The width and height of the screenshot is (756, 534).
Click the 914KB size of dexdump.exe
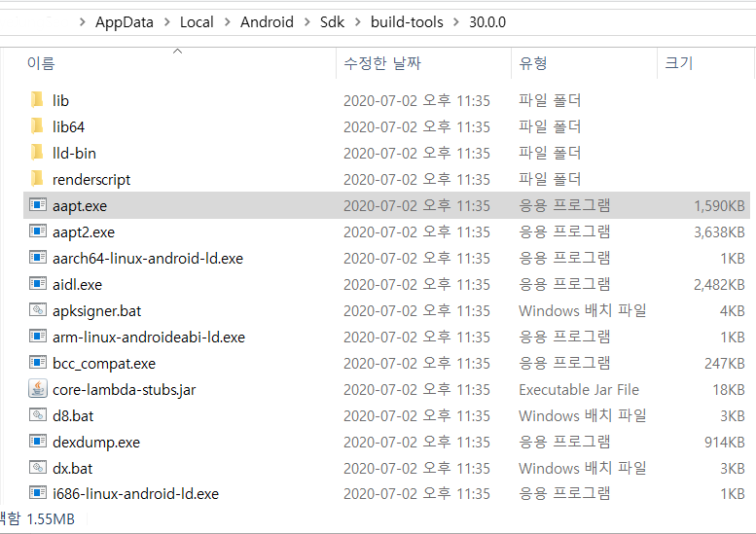click(x=725, y=442)
